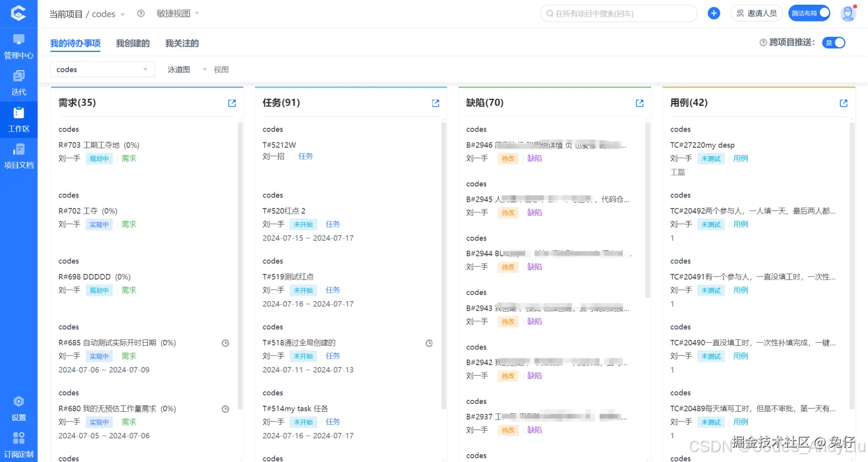Viewport: 868px width, 462px height.
Task: Click 实现中 status tag on R#702
Action: (x=99, y=225)
